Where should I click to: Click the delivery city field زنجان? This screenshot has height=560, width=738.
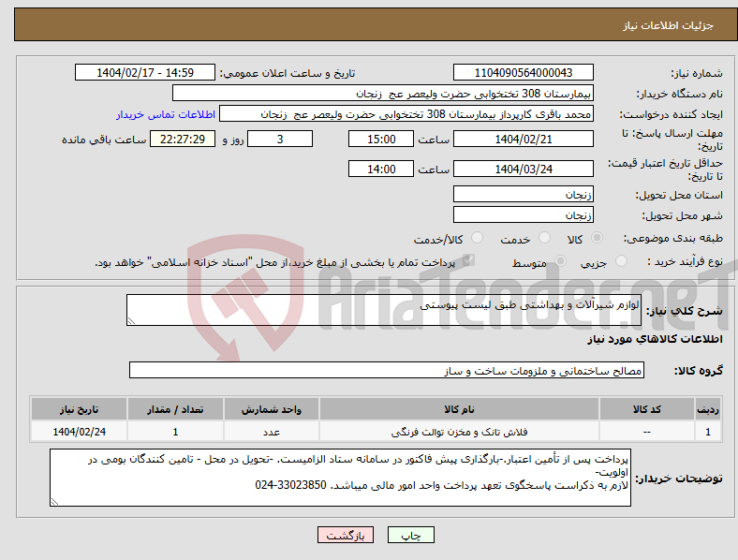pos(524,214)
